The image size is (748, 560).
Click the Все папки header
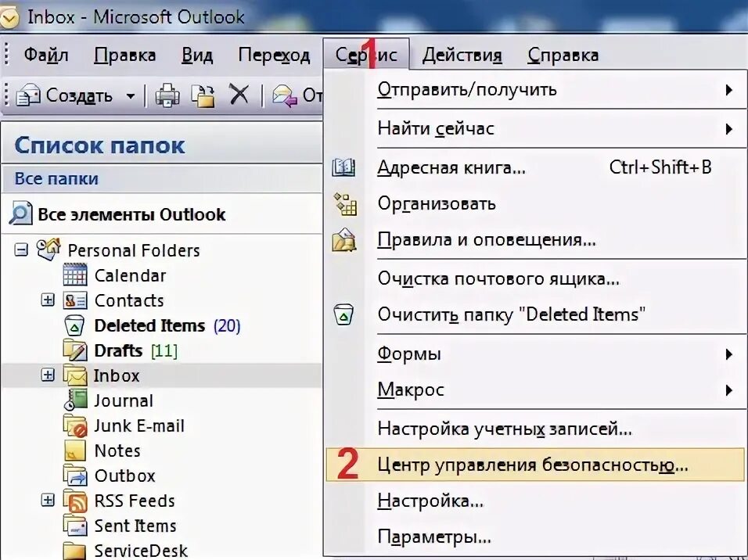click(x=162, y=178)
